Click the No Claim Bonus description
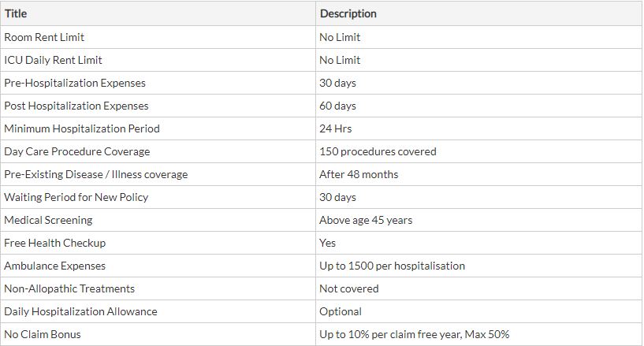Image resolution: width=644 pixels, height=346 pixels. (479, 334)
